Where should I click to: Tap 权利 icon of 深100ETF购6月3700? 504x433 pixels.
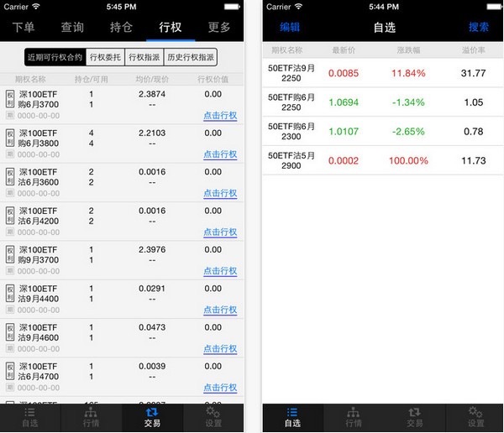coord(10,99)
